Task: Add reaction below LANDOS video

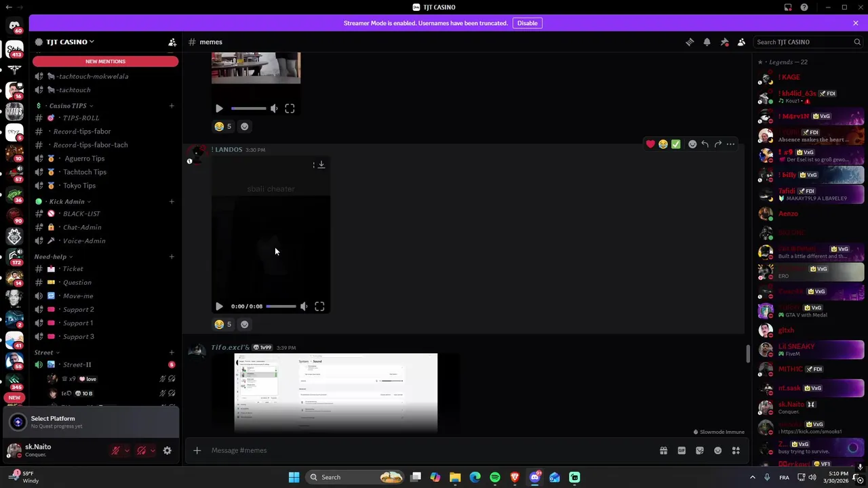Action: pyautogui.click(x=245, y=324)
